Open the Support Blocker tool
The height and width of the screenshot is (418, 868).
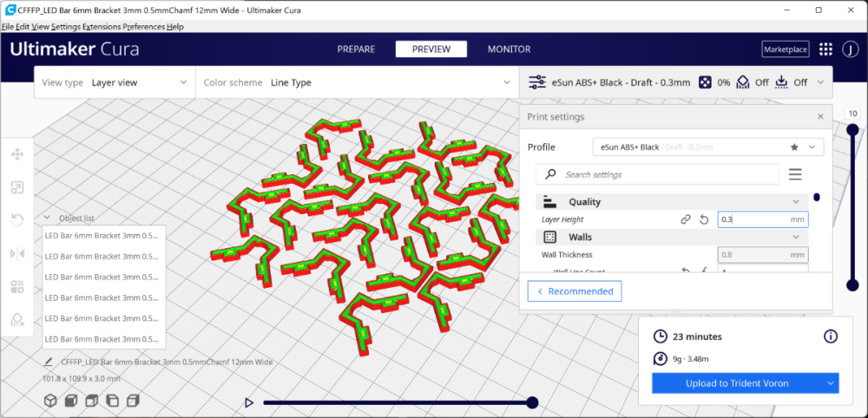tap(17, 320)
